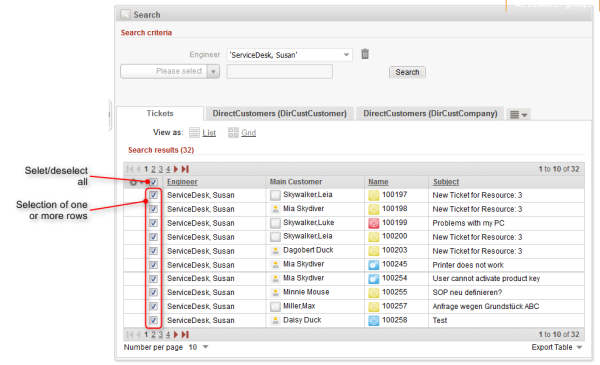This screenshot has width=600, height=365.
Task: Click company icon of Skywalker,Luke
Action: [x=275, y=223]
